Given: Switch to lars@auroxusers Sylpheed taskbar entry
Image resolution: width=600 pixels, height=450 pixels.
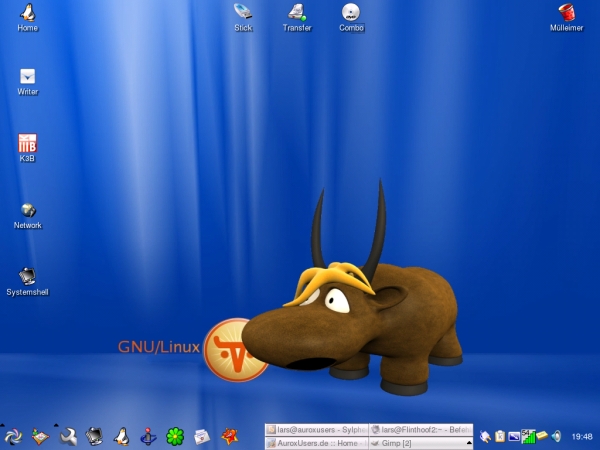Looking at the screenshot, I should (317, 430).
